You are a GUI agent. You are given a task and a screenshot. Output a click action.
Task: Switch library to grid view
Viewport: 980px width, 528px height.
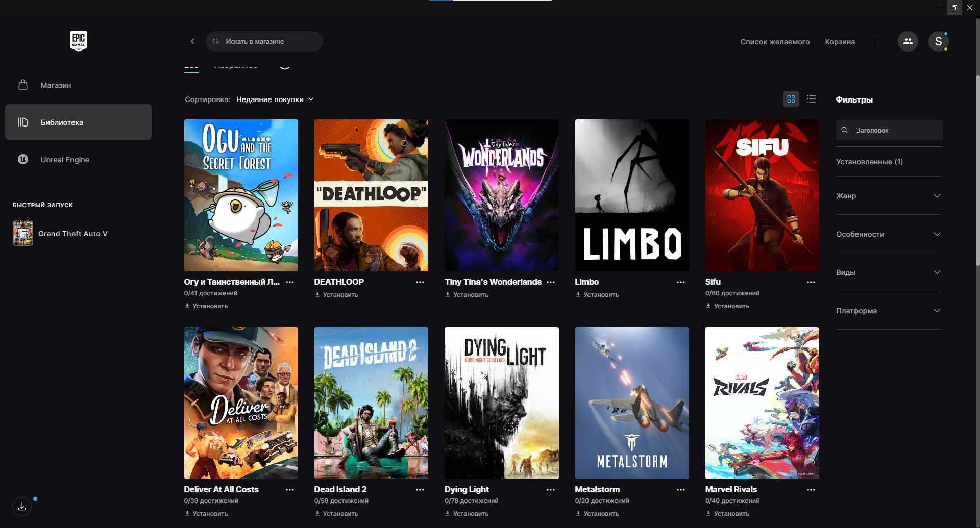click(791, 99)
